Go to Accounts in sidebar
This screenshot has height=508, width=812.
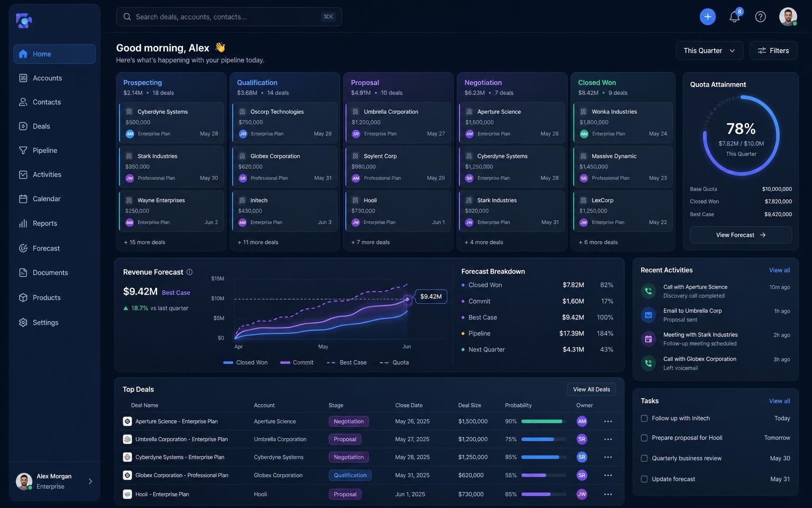[54, 78]
